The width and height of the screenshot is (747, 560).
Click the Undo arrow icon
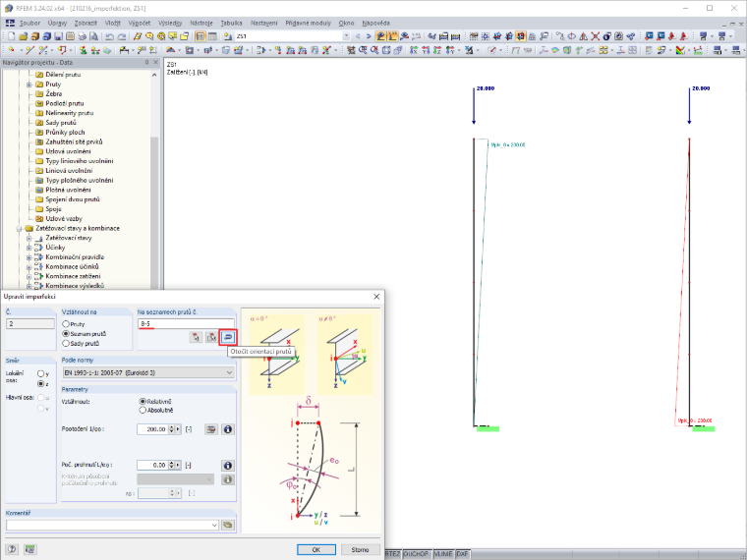tap(109, 36)
